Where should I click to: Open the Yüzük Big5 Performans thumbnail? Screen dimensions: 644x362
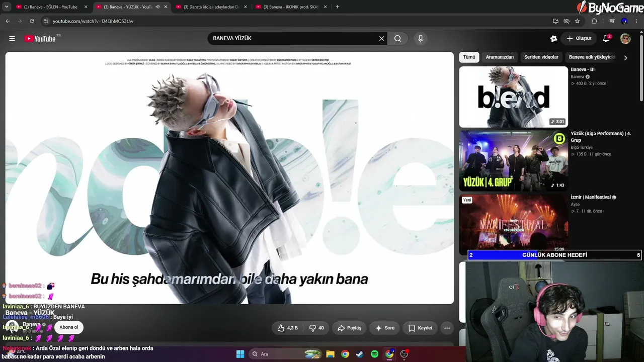tap(514, 161)
